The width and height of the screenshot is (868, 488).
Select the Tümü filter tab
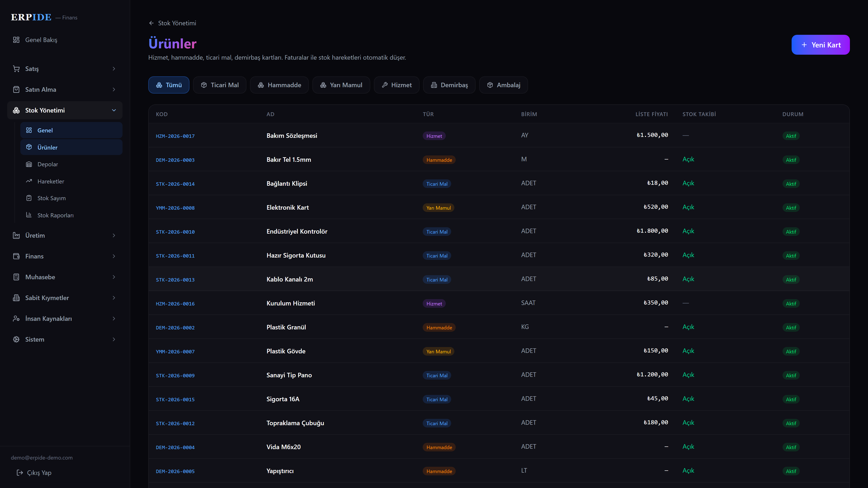pos(169,85)
